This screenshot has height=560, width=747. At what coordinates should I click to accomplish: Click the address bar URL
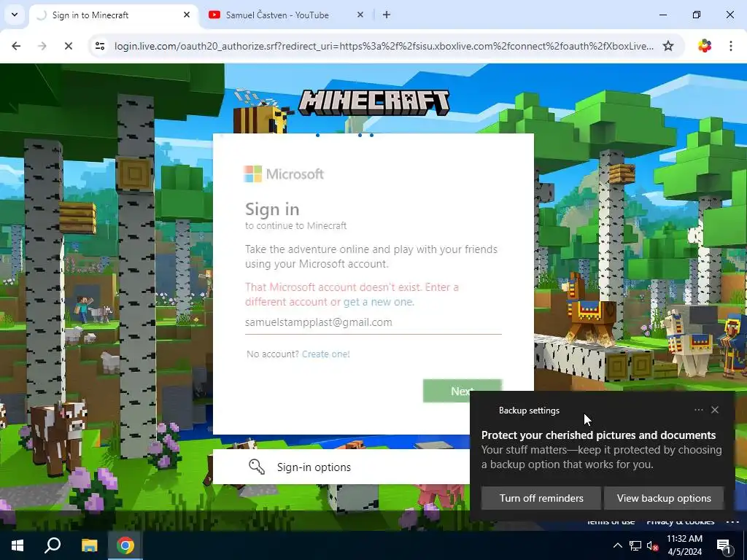[x=384, y=46]
